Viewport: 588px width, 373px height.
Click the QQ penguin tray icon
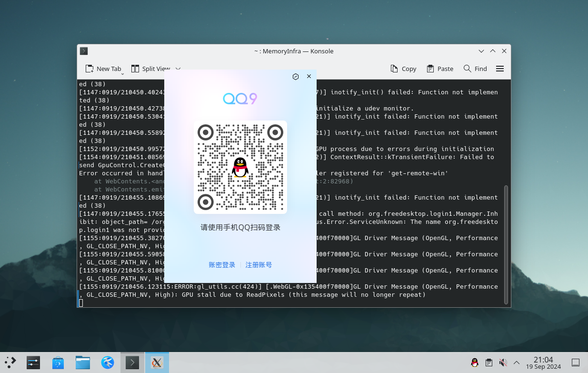point(475,363)
